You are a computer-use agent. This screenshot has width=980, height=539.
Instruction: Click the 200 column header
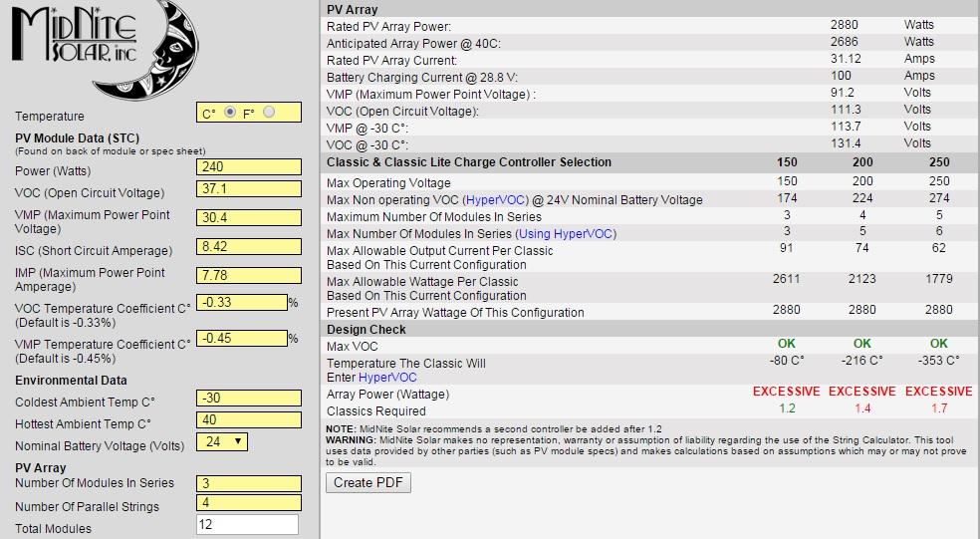coord(862,162)
